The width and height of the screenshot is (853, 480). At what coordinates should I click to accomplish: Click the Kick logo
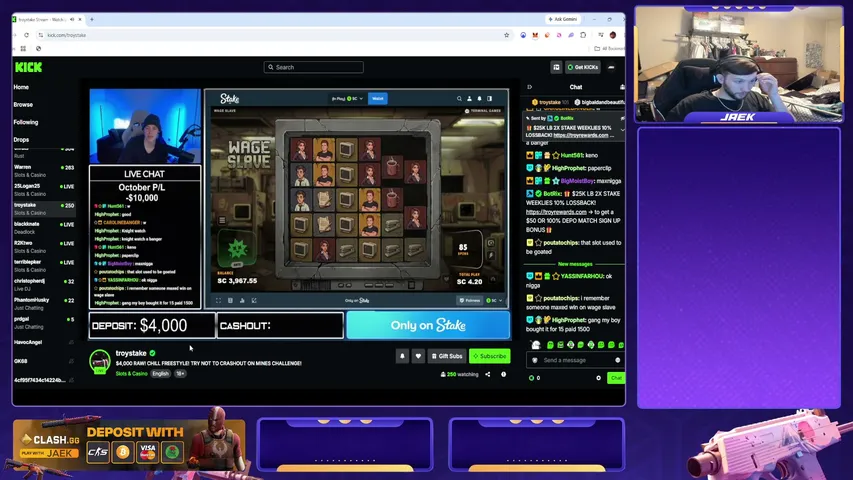coord(28,67)
